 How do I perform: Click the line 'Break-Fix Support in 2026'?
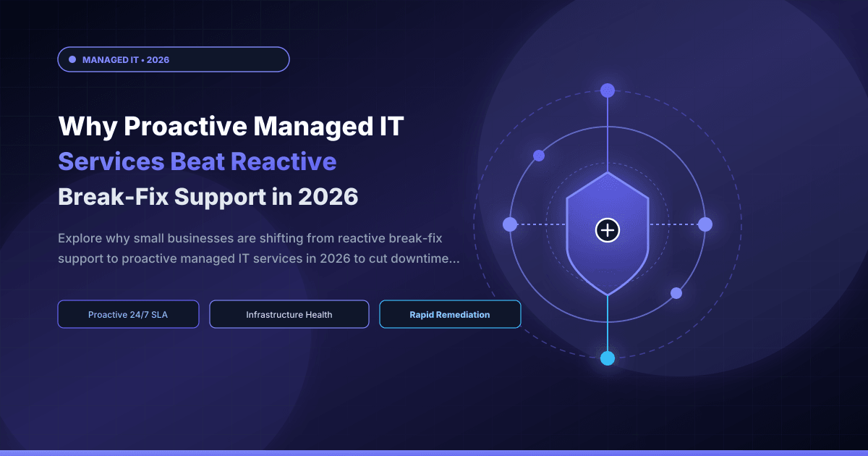pos(208,196)
